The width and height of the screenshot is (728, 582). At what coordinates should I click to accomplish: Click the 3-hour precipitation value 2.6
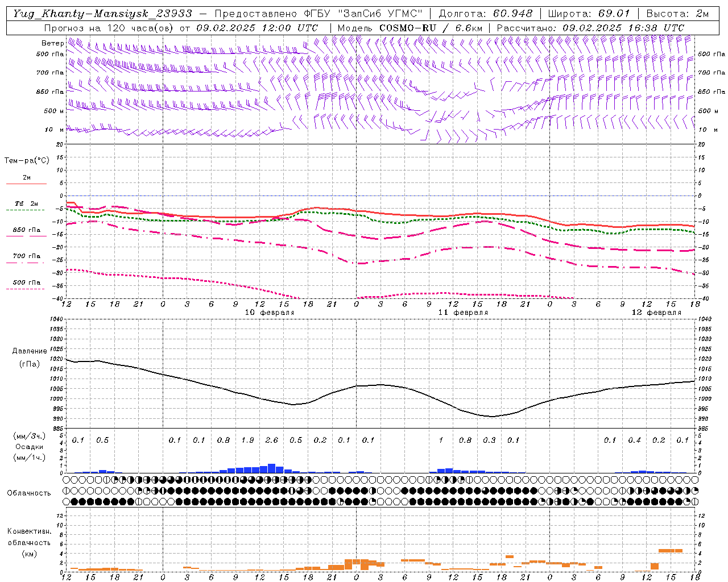272,440
